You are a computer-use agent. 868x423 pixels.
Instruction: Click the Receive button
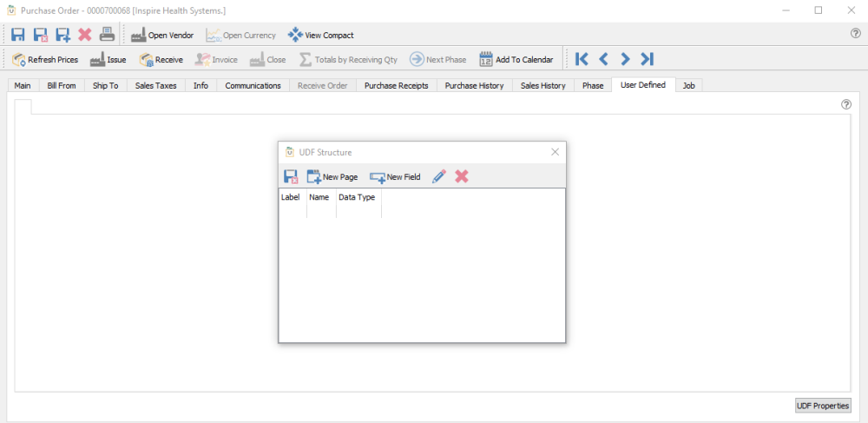tap(161, 59)
